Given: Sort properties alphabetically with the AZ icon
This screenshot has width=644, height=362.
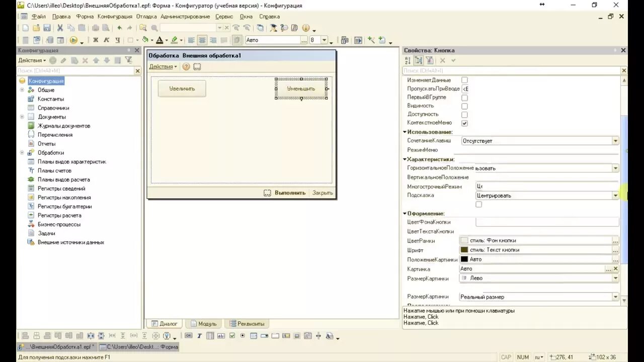Looking at the screenshot, I should 408,60.
